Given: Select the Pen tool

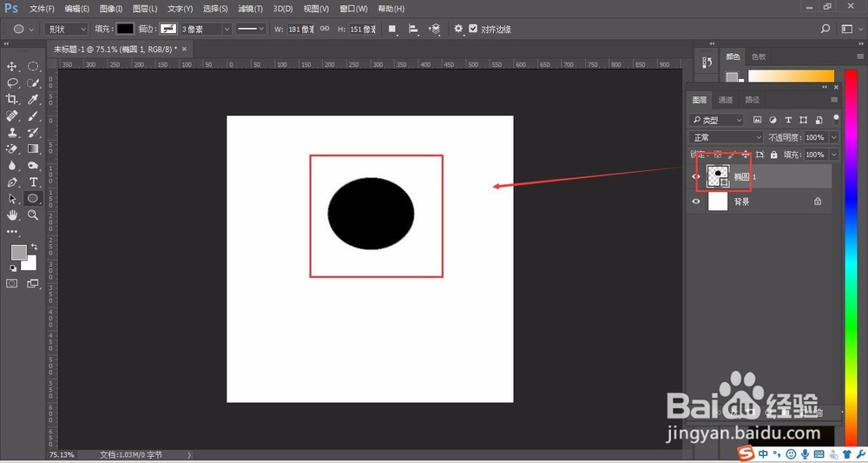Looking at the screenshot, I should 11,182.
